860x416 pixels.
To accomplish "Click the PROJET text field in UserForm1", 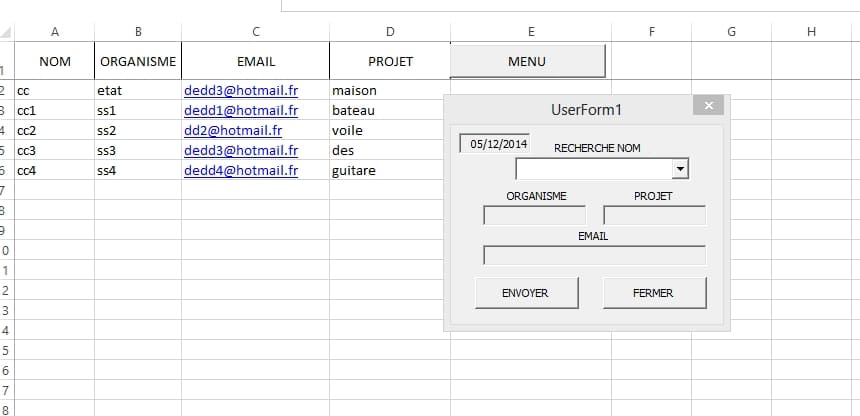I will click(654, 215).
